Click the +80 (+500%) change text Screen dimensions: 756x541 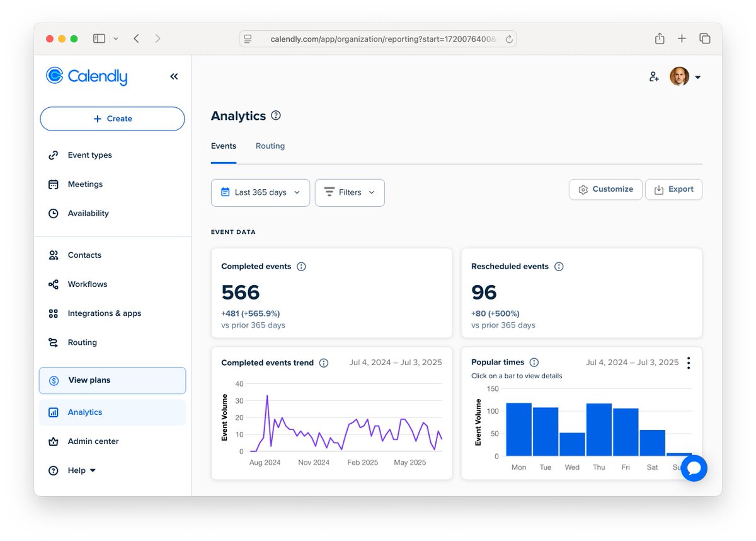click(495, 313)
